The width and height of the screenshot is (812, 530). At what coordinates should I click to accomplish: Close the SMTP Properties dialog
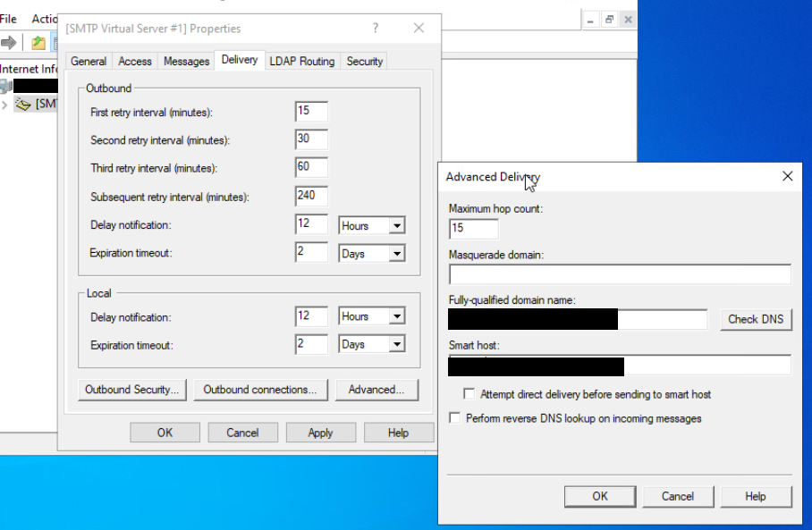tap(419, 28)
